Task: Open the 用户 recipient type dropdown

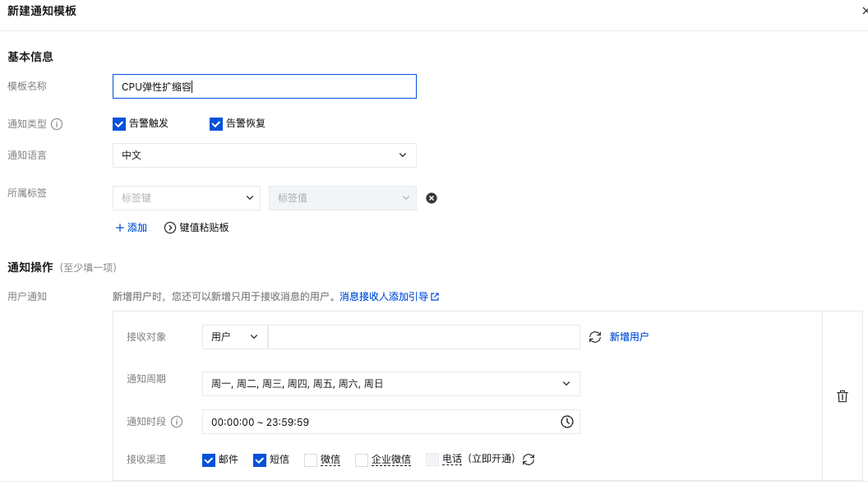Action: pyautogui.click(x=234, y=337)
